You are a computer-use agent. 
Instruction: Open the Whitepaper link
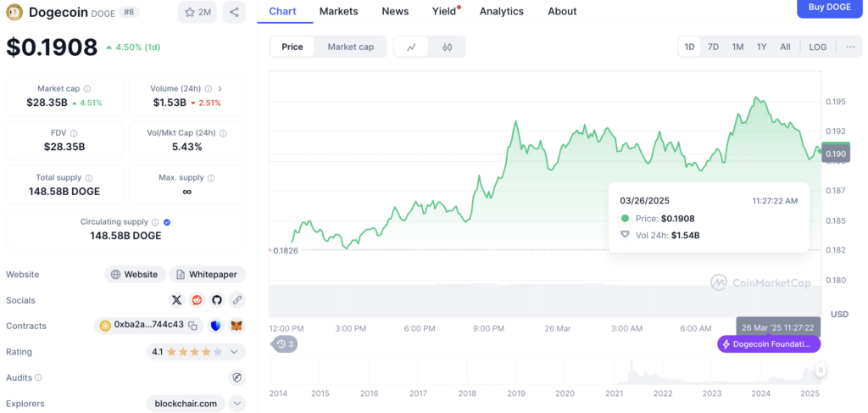coord(207,274)
